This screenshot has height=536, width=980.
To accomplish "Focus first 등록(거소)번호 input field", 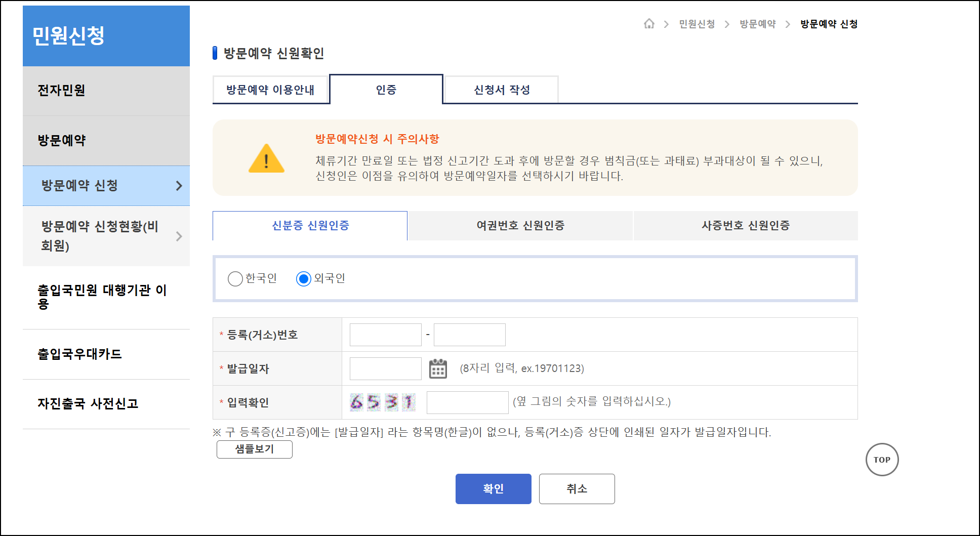I will click(386, 335).
